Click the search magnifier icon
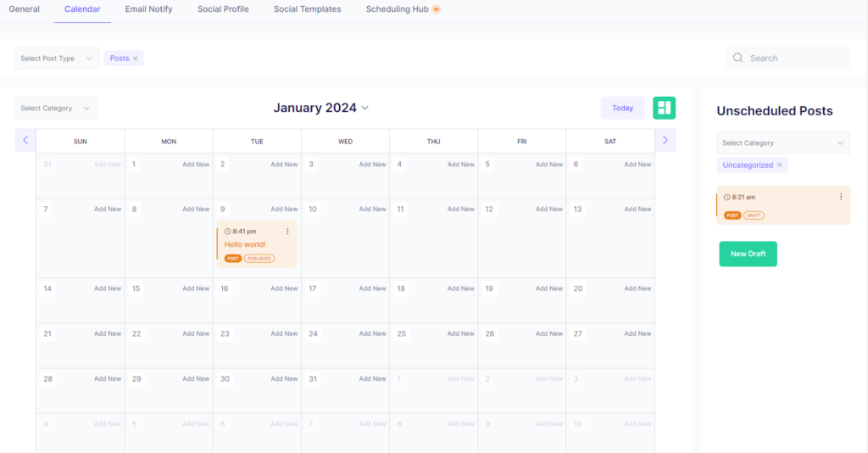The width and height of the screenshot is (868, 453). pos(738,59)
